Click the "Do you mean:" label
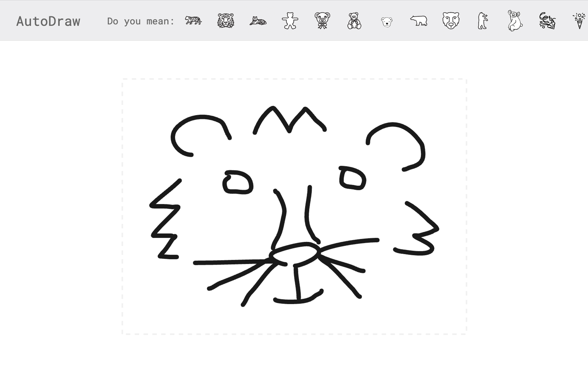Viewport: 588px width, 392px height. click(x=140, y=22)
